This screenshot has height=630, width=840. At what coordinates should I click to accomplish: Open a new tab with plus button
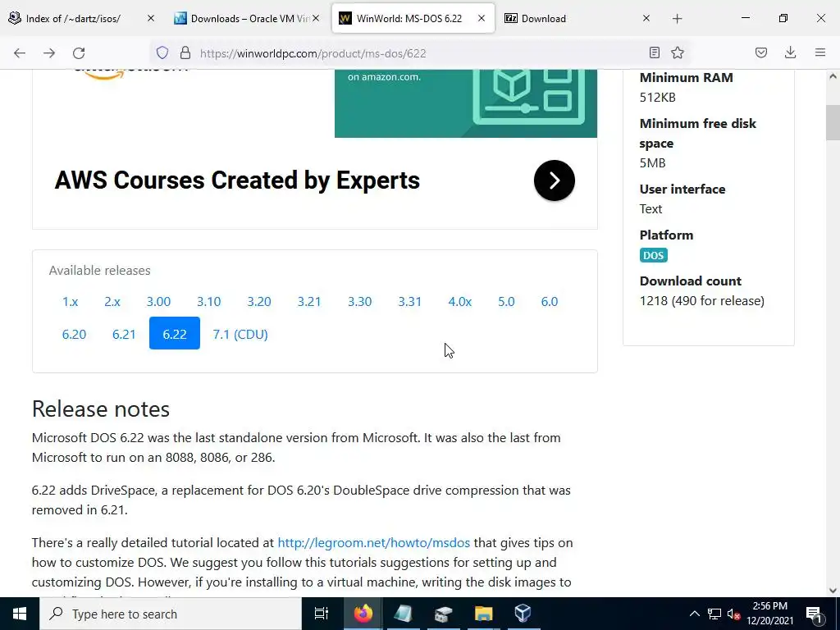coord(677,19)
